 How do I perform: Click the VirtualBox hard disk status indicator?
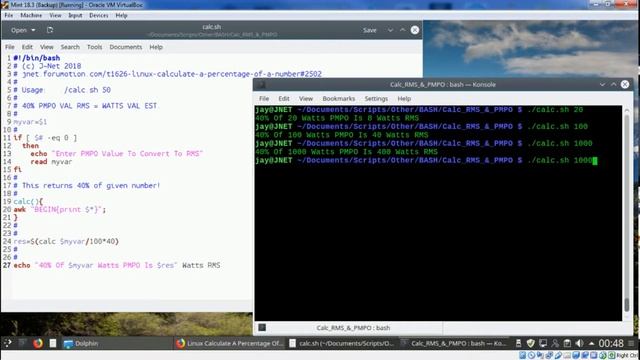tap(522, 356)
